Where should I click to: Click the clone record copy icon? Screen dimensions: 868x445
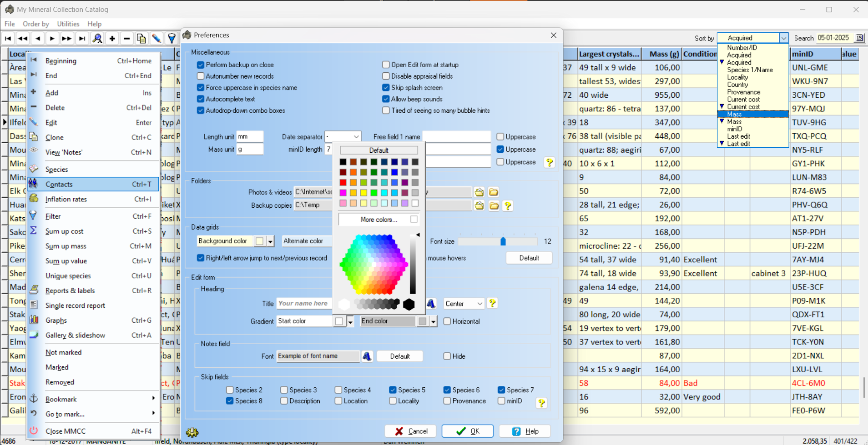coord(141,39)
